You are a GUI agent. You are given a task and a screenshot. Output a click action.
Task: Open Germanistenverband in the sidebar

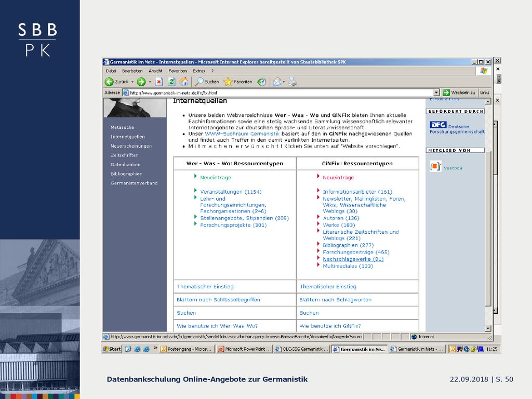[134, 183]
